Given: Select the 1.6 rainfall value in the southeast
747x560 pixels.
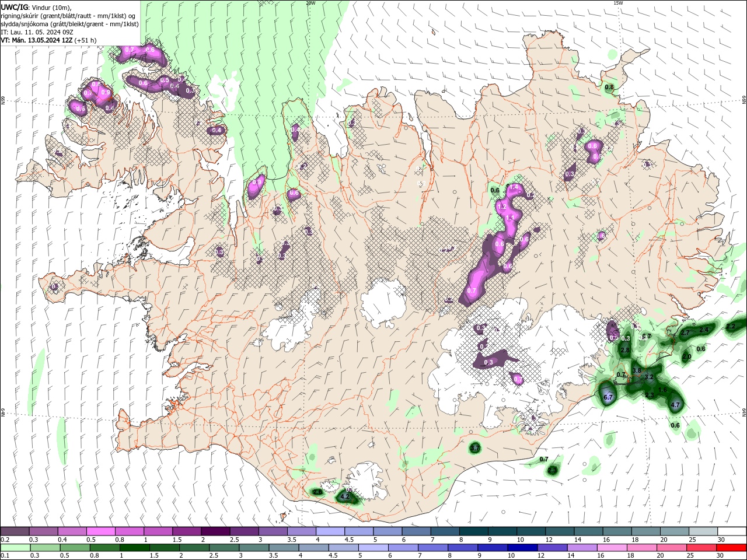Looking at the screenshot, I should tap(662, 390).
